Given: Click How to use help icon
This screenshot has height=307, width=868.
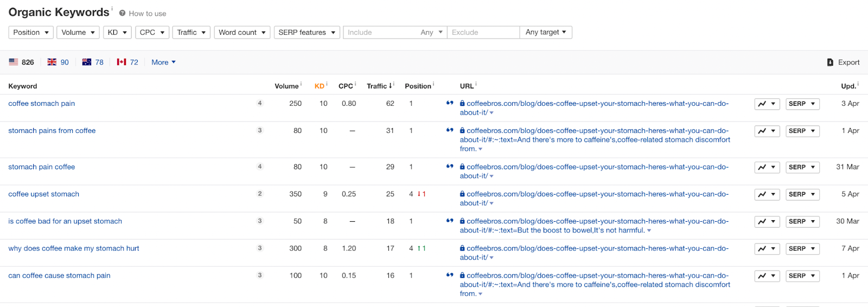Looking at the screenshot, I should [x=123, y=14].
